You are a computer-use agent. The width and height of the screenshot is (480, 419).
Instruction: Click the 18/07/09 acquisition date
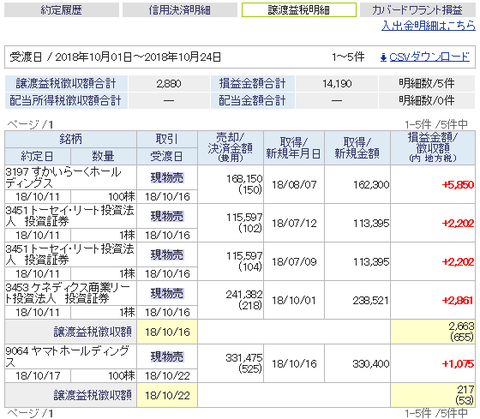(294, 262)
